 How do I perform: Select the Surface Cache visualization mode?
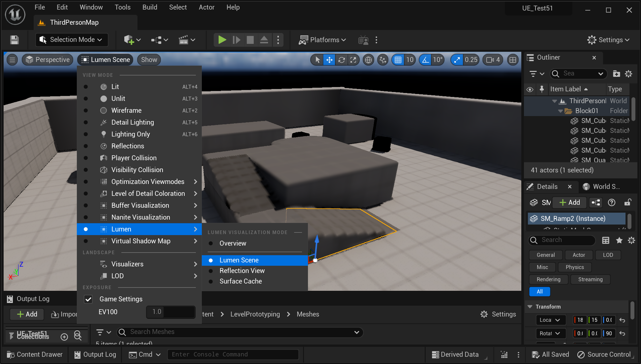(x=240, y=281)
